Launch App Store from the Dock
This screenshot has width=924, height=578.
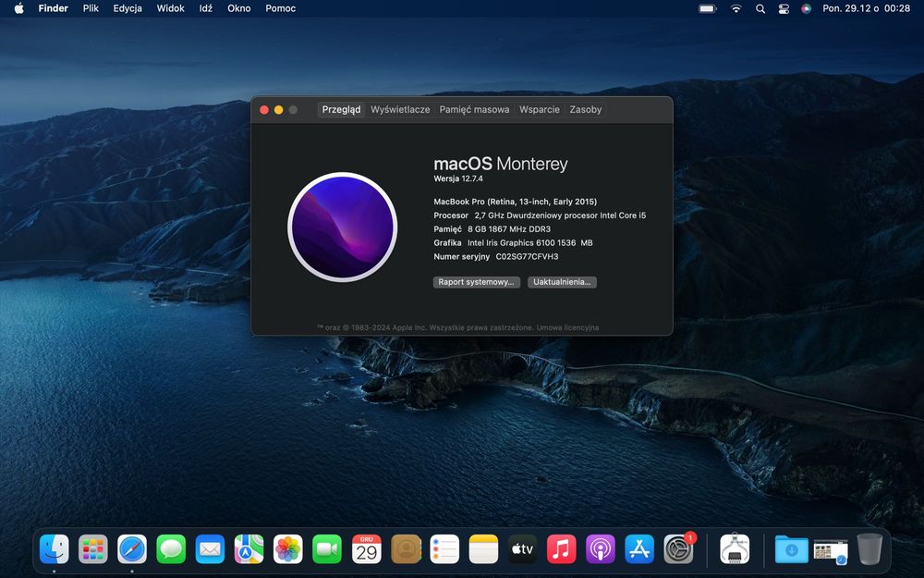[x=639, y=549]
